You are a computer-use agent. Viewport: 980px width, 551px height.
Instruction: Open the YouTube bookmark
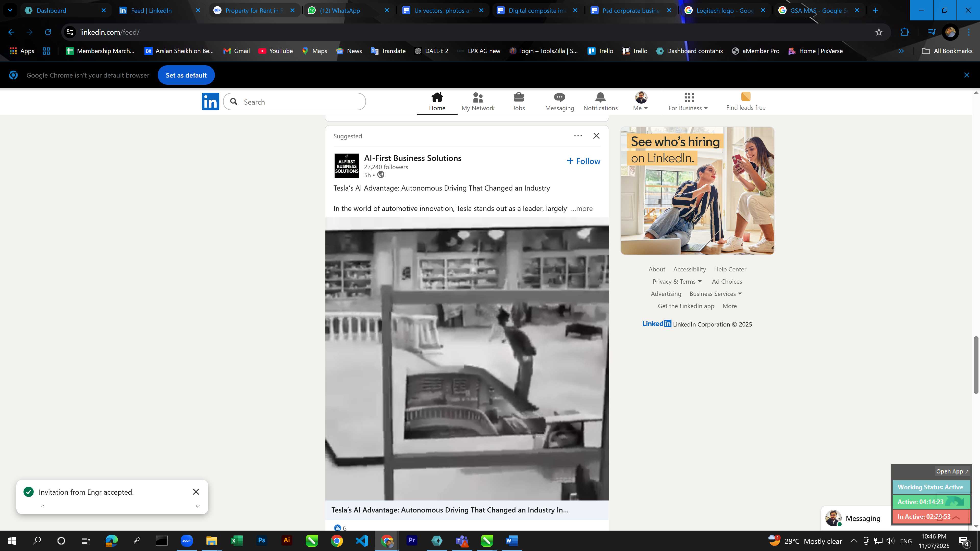(x=275, y=51)
